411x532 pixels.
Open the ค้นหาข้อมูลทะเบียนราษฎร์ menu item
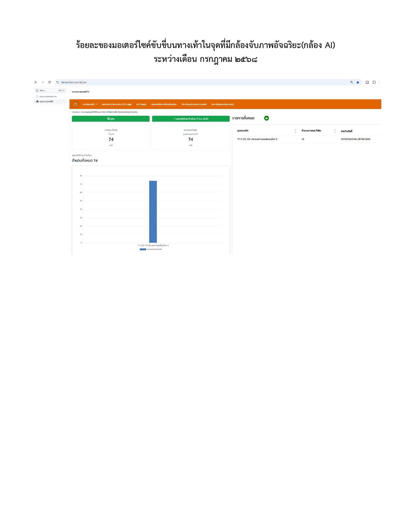point(222,104)
